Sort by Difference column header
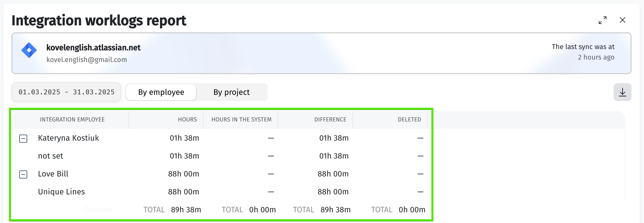Image resolution: width=644 pixels, height=223 pixels. [330, 120]
